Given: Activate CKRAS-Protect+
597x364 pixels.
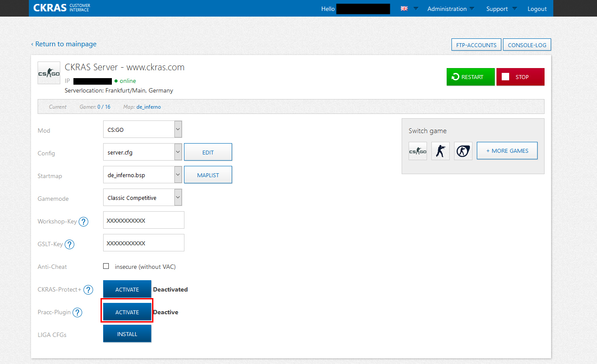Looking at the screenshot, I should tap(127, 289).
